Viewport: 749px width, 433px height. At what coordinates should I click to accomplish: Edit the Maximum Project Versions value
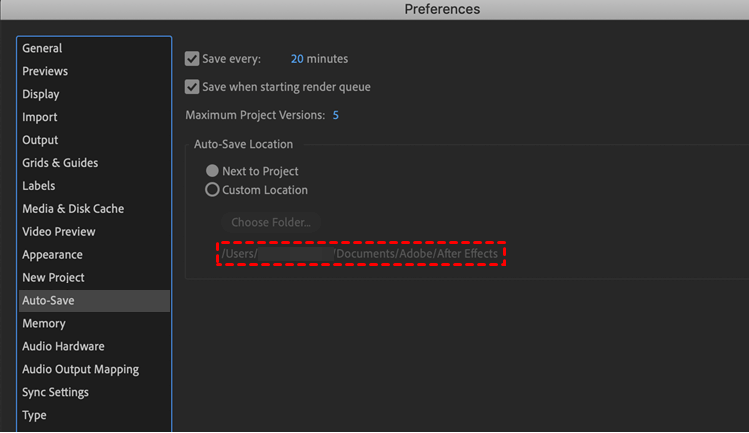pos(335,116)
